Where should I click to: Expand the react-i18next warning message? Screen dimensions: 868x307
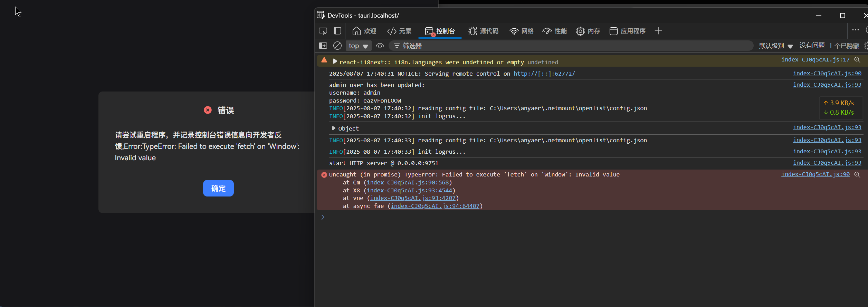334,61
